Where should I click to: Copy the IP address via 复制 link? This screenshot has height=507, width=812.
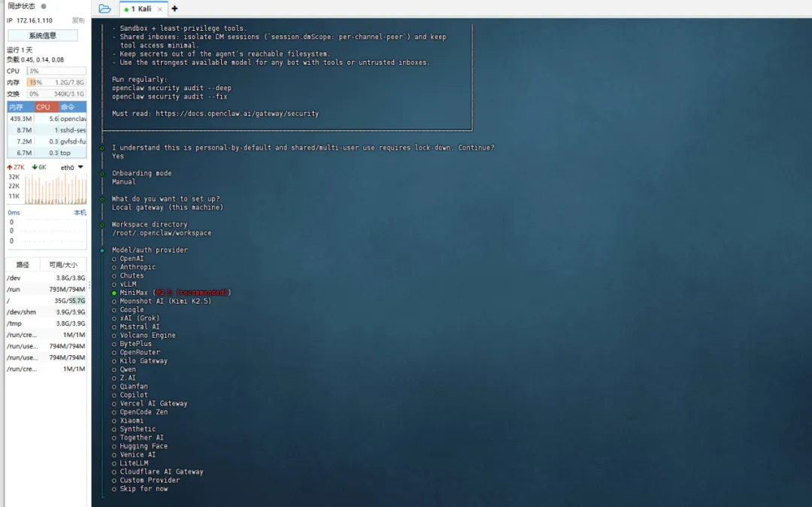[78, 20]
